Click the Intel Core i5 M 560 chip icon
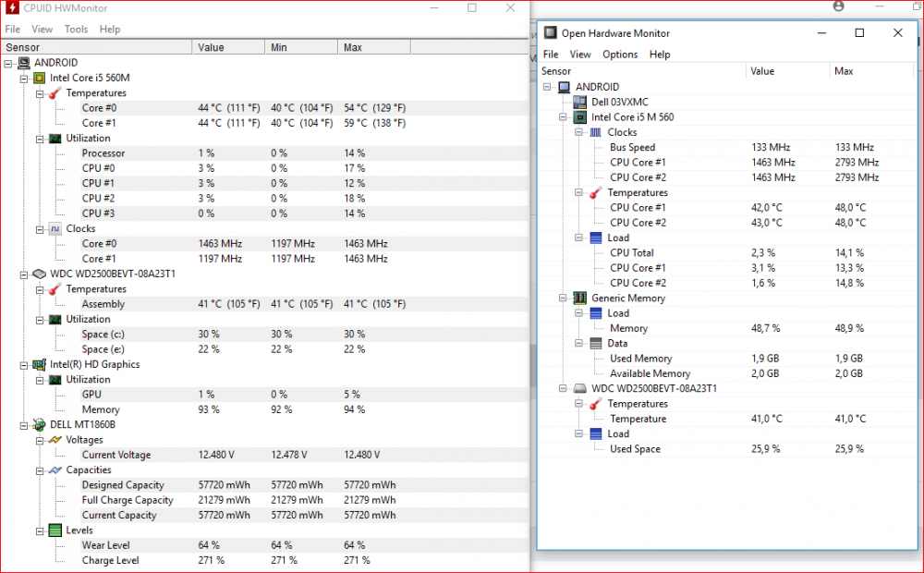 580,116
